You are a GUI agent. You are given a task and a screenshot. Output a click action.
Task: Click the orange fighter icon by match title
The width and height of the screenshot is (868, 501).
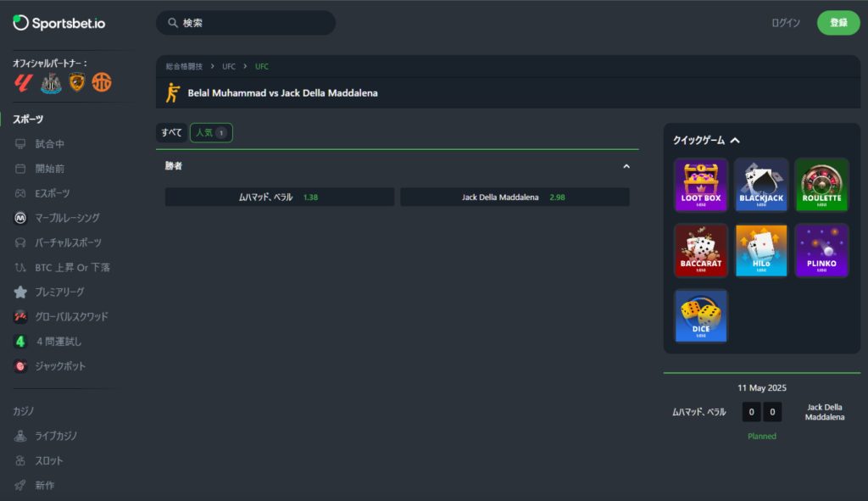[x=173, y=92]
